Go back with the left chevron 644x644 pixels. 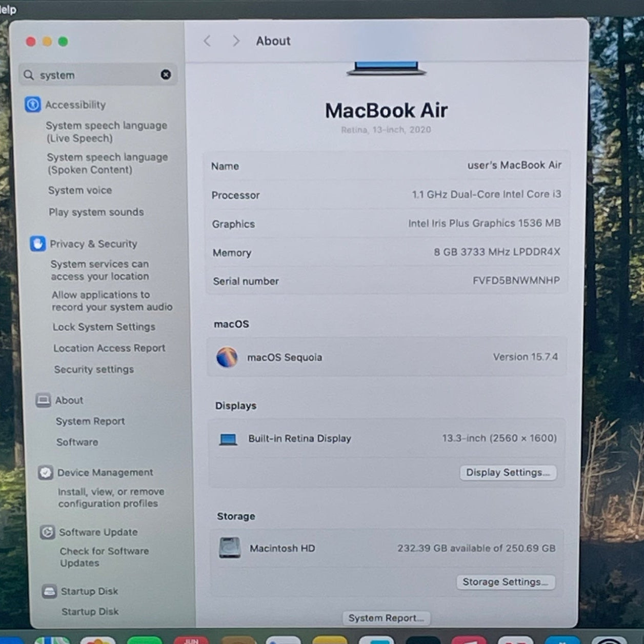point(207,41)
